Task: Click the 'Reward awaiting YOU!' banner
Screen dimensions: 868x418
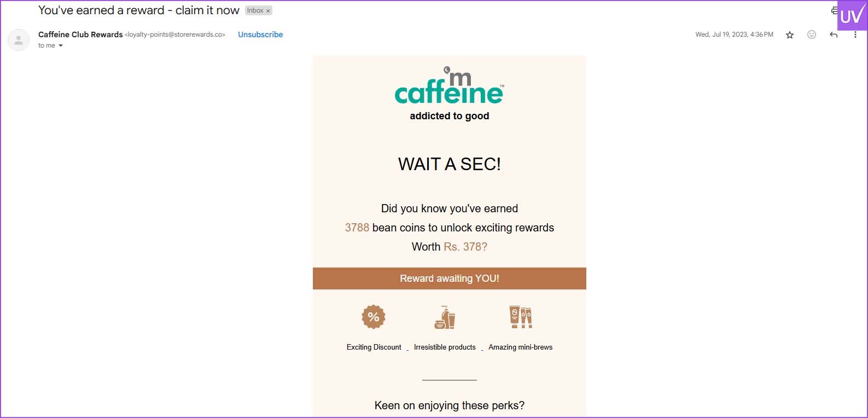Action: click(x=450, y=278)
